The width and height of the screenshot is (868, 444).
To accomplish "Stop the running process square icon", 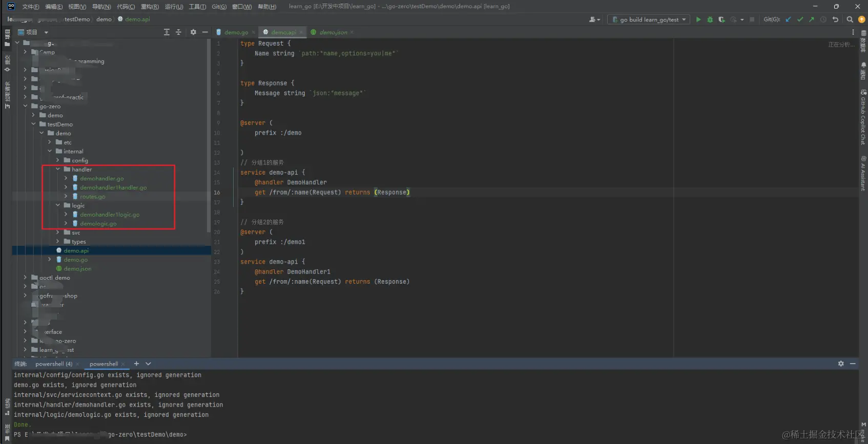I will [752, 19].
